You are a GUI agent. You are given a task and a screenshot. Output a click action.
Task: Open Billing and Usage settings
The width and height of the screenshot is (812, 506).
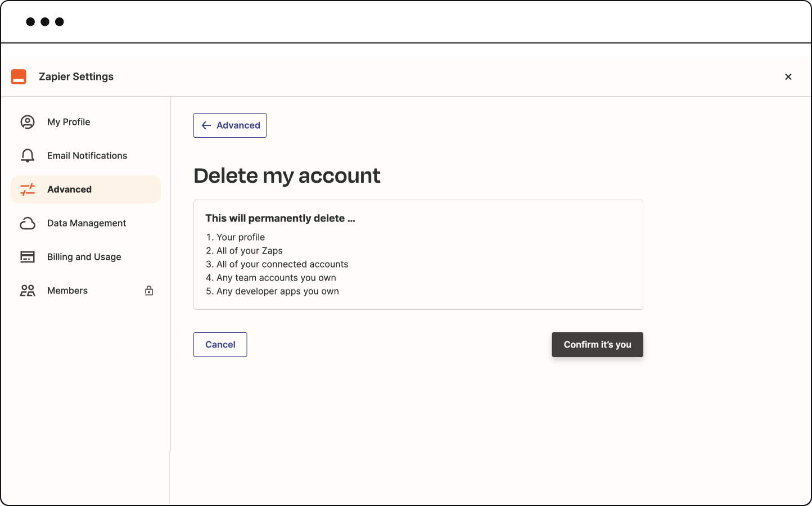tap(85, 257)
